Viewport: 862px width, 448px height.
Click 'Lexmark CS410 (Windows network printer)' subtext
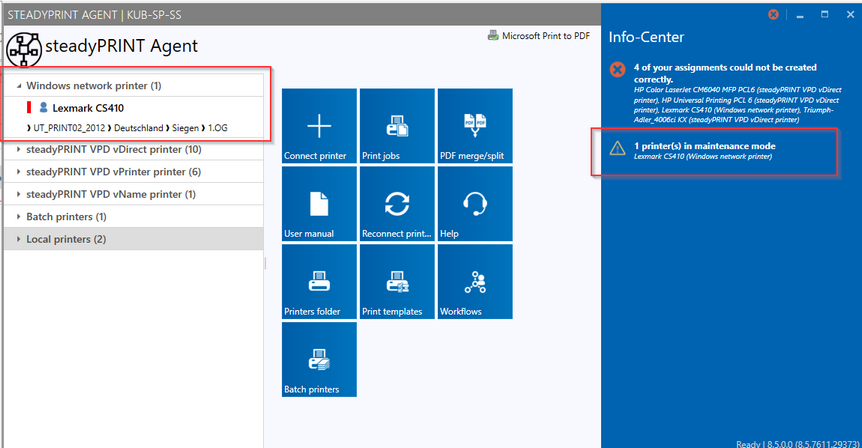pos(703,157)
